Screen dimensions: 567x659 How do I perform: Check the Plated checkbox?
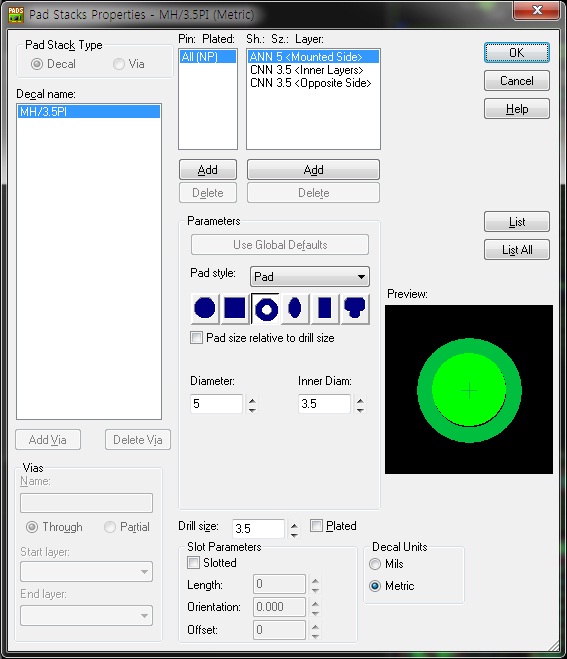point(316,525)
